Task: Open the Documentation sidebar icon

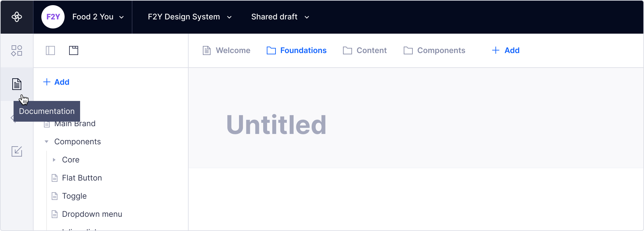Action: pos(17,84)
